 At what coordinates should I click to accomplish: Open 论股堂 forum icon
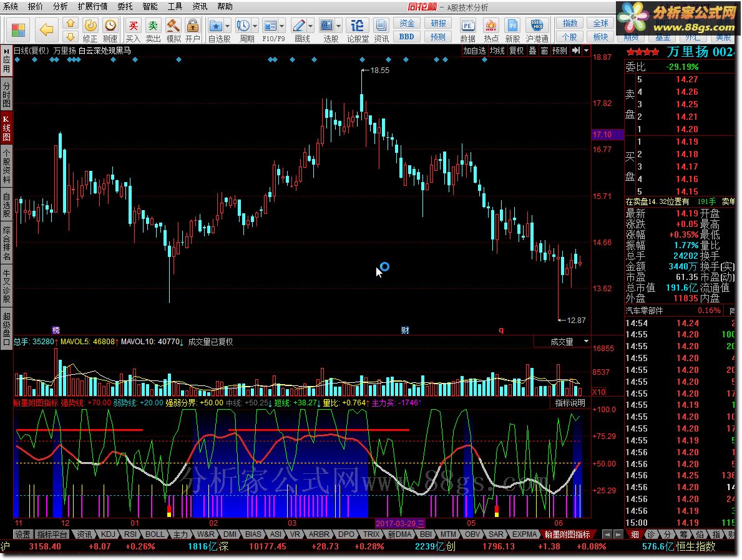(x=358, y=31)
